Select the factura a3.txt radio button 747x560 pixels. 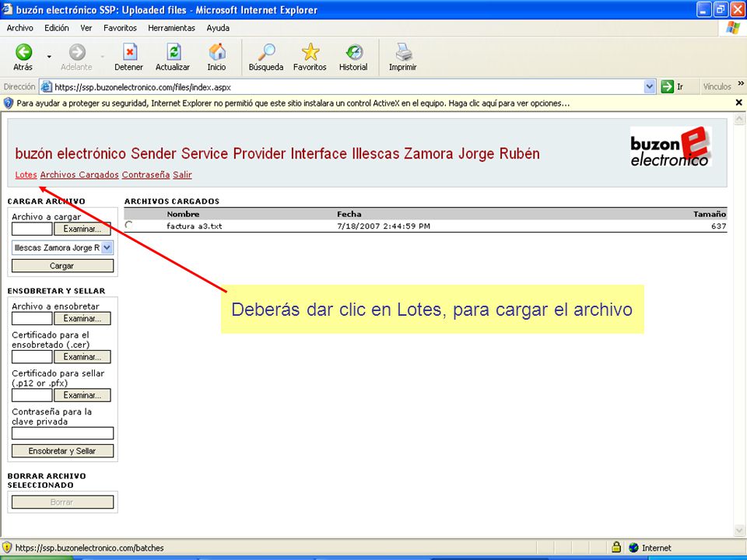click(128, 225)
